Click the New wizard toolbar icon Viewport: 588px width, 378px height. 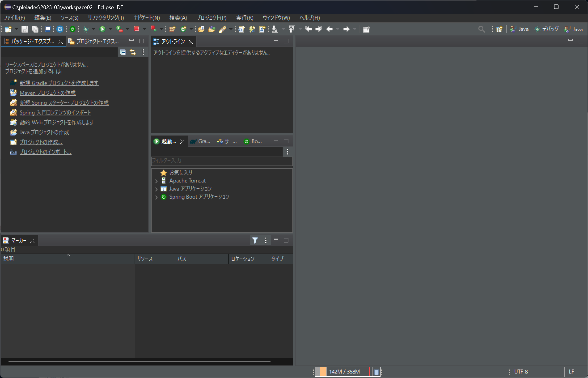(8, 29)
